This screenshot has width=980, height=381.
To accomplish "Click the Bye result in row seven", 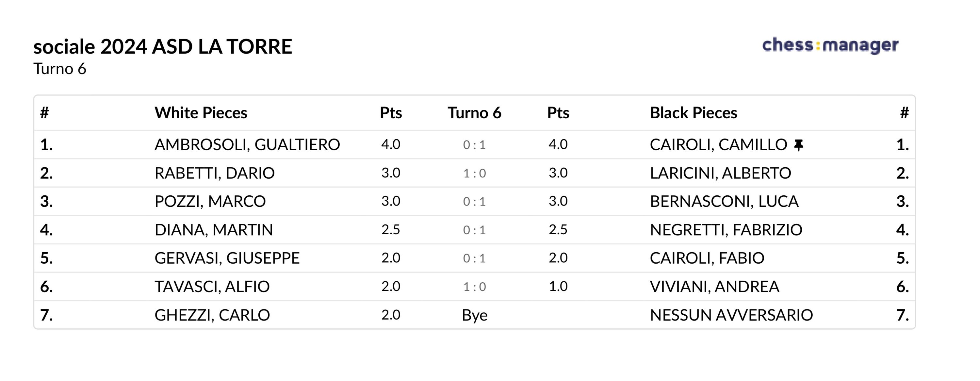I will click(x=474, y=315).
